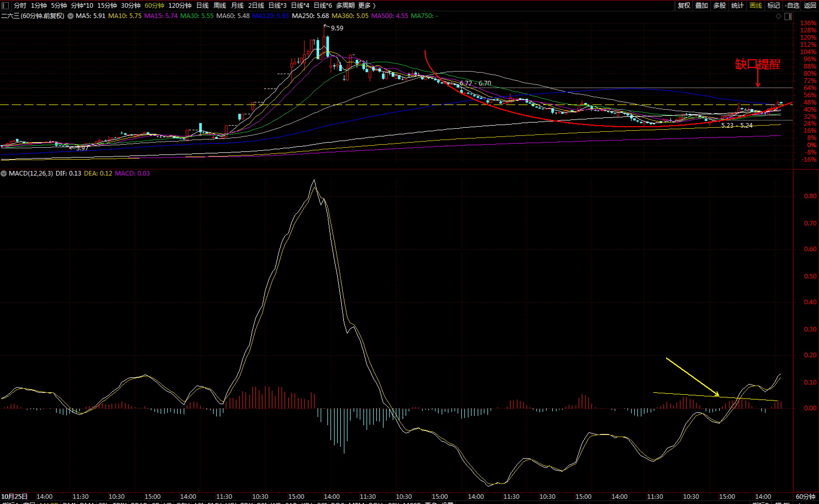Click the 5.23 - 5.24 gap label
This screenshot has height=504, width=819.
click(x=737, y=126)
